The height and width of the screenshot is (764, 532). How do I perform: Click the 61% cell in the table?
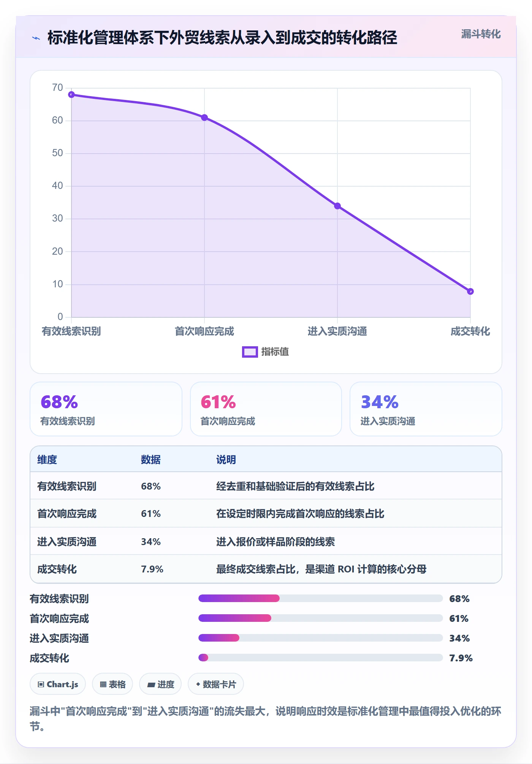click(151, 514)
